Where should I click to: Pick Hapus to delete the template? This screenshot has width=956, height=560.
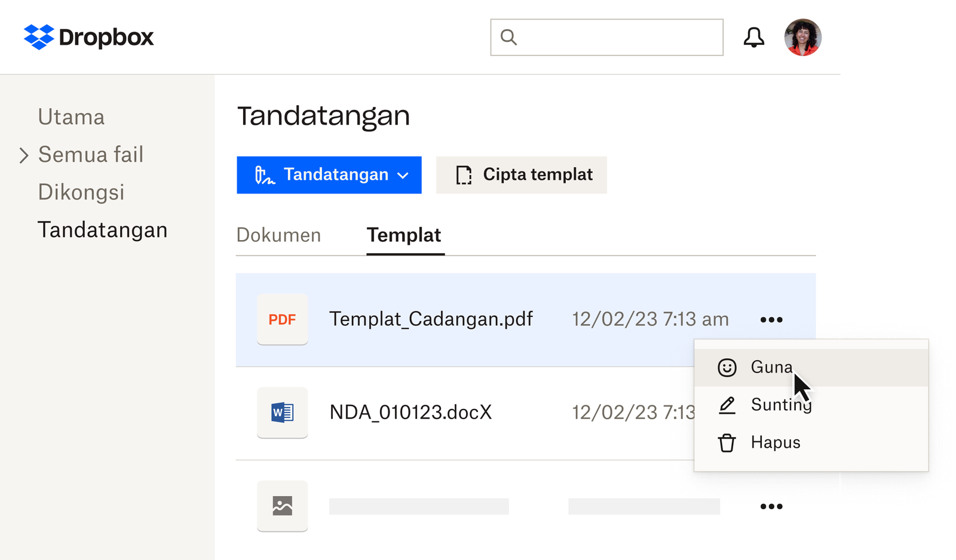[x=775, y=442]
